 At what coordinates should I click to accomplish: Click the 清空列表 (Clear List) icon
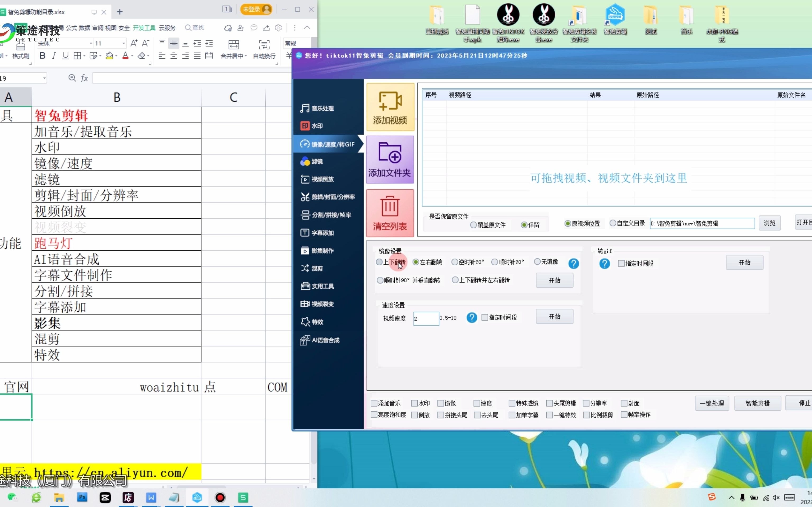389,212
